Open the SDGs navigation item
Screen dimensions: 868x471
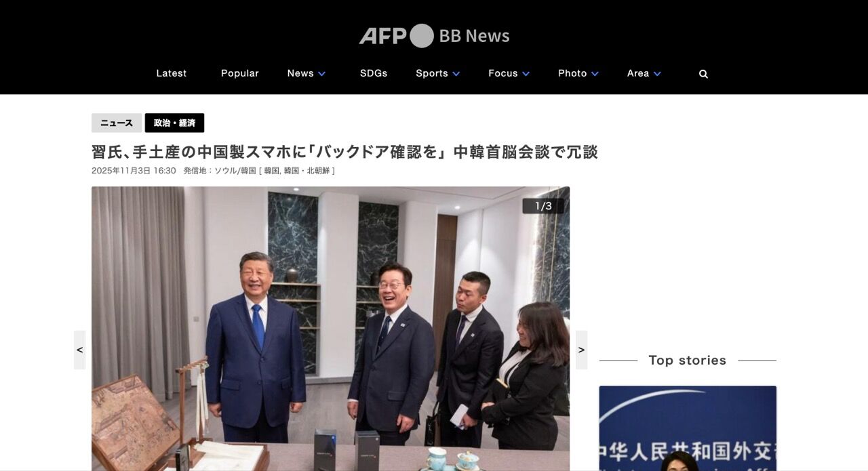pos(374,73)
